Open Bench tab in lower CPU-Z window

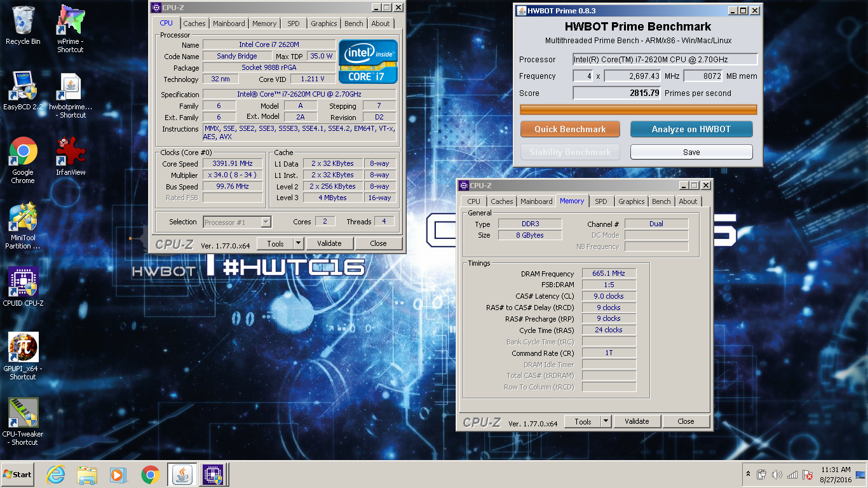[x=661, y=201]
